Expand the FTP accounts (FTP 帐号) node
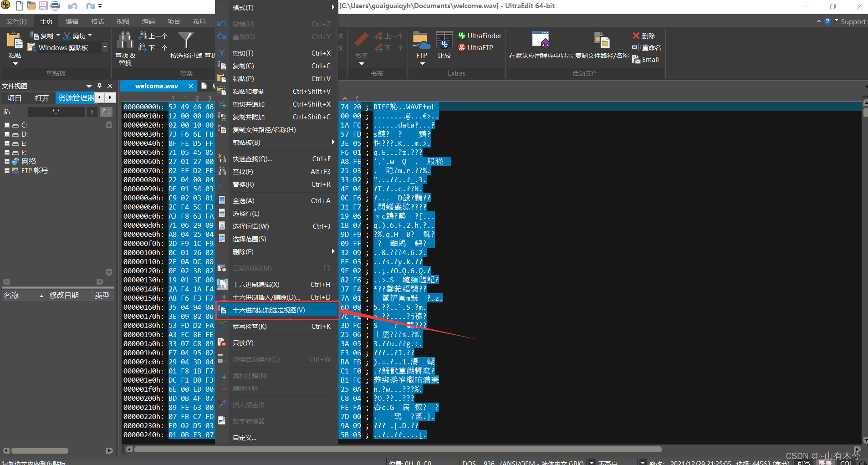Screen dimensions: 868x465 pos(7,171)
